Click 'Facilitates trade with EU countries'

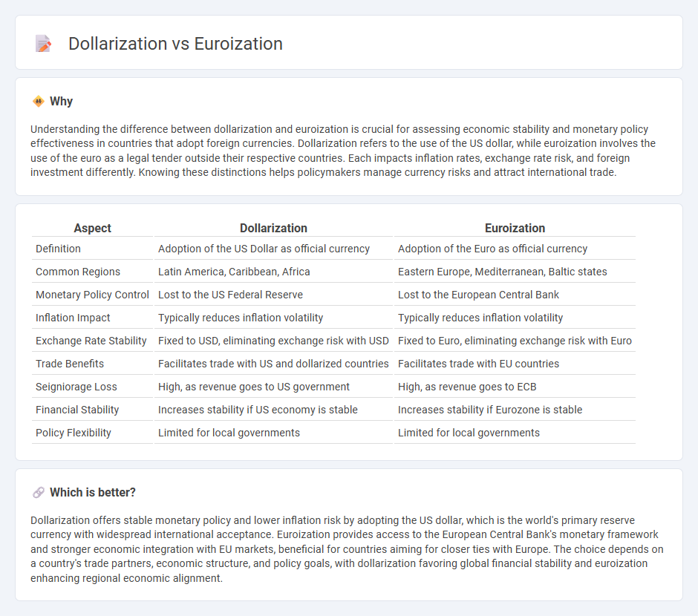pos(478,364)
